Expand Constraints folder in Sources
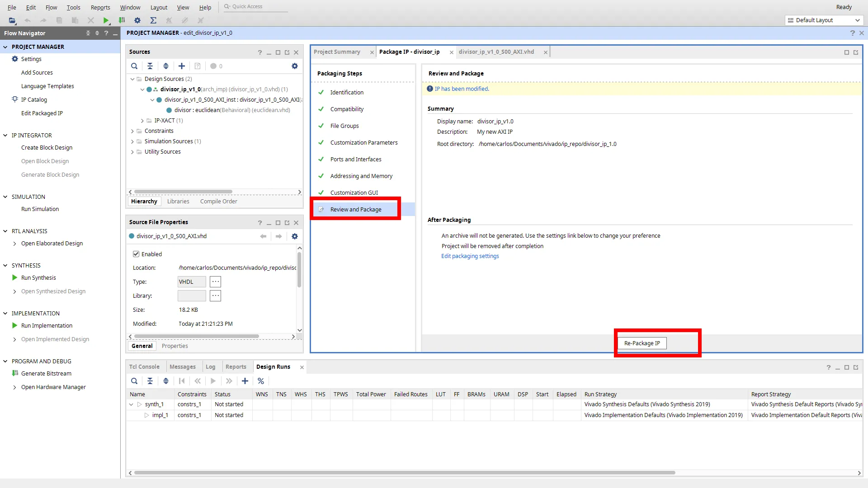Image resolution: width=868 pixels, height=488 pixels. pos(132,131)
